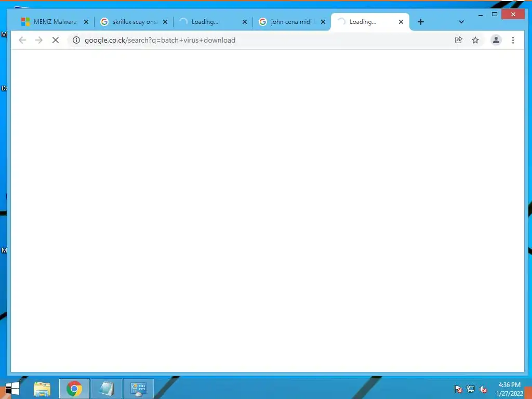Open the clock showing 4:36 PM

tap(509, 389)
